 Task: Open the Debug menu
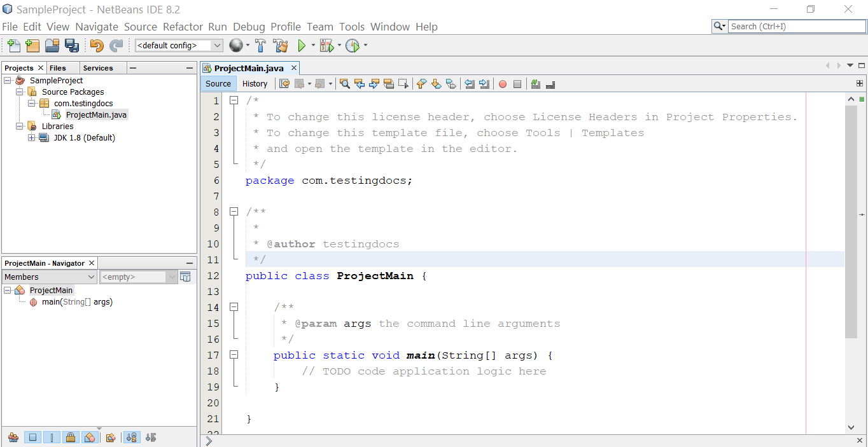point(249,27)
